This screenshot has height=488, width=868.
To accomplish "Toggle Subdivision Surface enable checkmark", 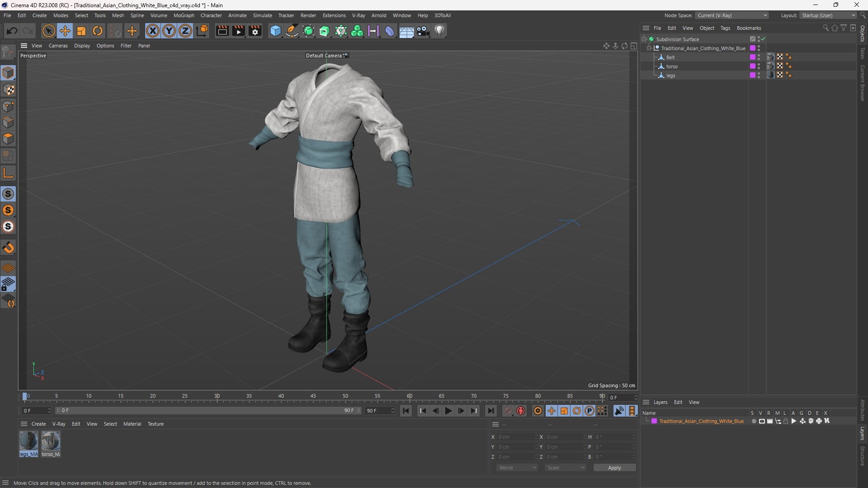I will pos(763,39).
